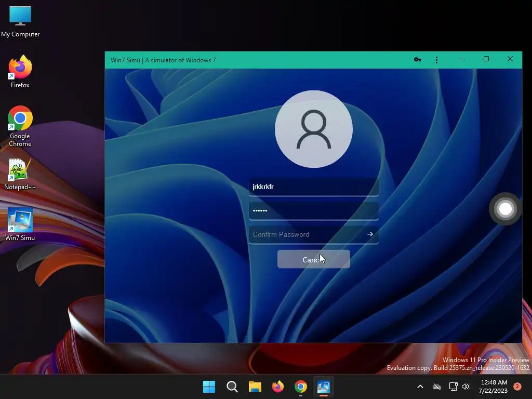Open the notification badge showing 2
The height and width of the screenshot is (399, 532).
(x=517, y=387)
